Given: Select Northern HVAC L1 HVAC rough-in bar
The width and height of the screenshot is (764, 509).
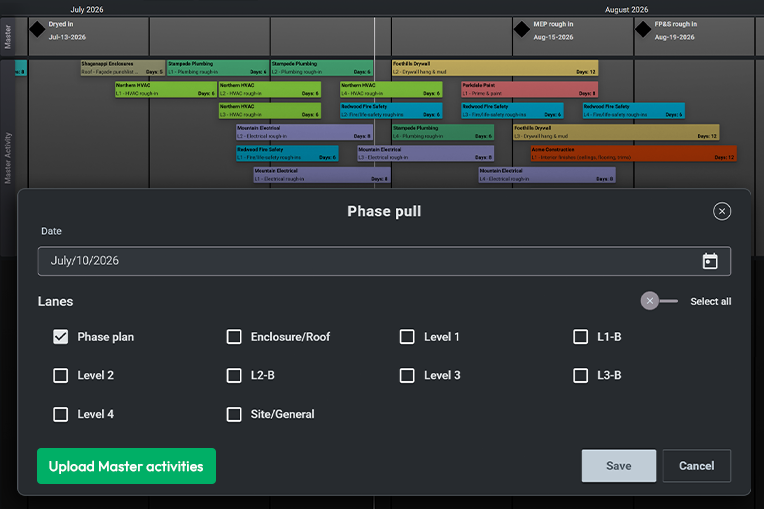Looking at the screenshot, I should pyautogui.click(x=166, y=89).
